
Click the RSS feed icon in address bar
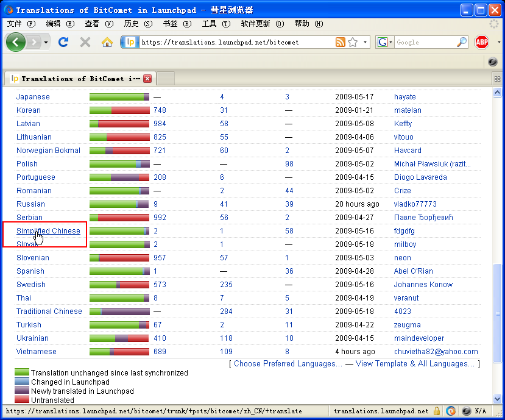pos(341,42)
